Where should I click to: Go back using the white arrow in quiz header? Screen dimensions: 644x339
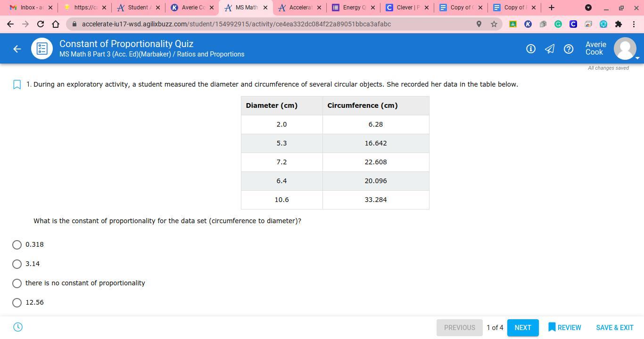click(17, 48)
